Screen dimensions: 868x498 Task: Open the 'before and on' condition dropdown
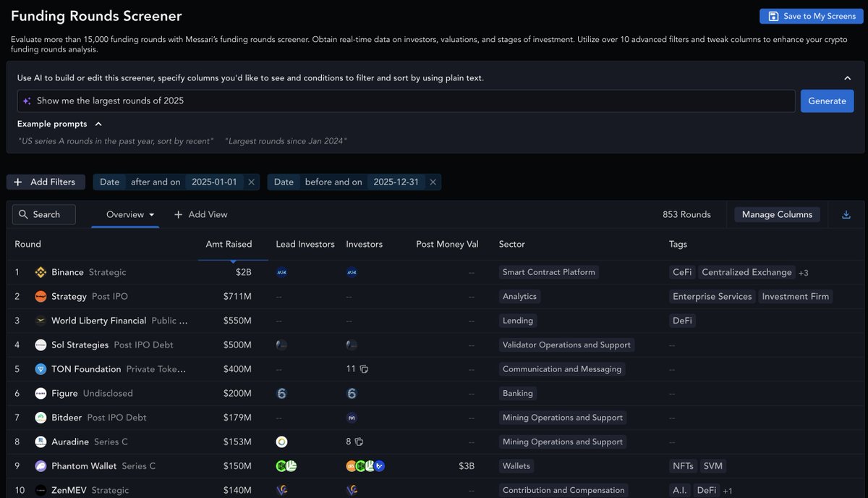point(333,182)
